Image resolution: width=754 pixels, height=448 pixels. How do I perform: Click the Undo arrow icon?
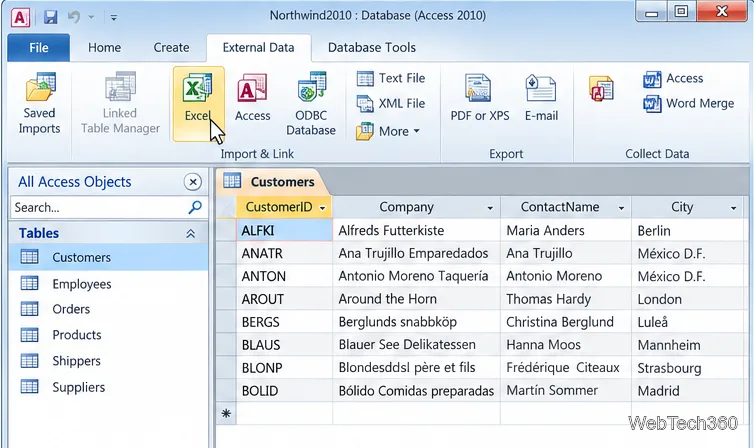click(x=74, y=17)
